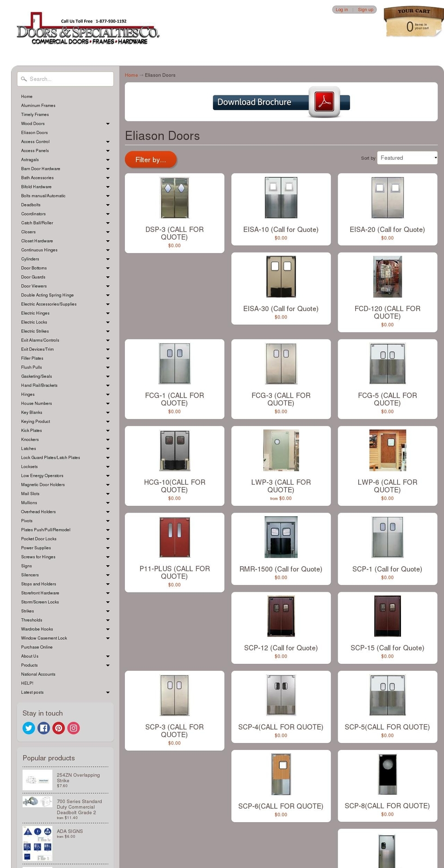444x868 pixels.
Task: Open SCP-1 (Call for Quote) title
Action: coord(388,569)
